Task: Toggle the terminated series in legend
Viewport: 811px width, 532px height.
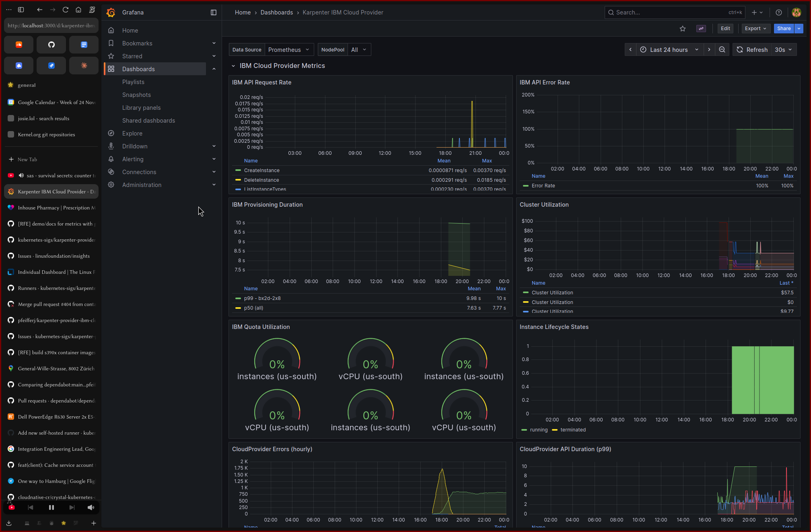Action: pyautogui.click(x=573, y=430)
